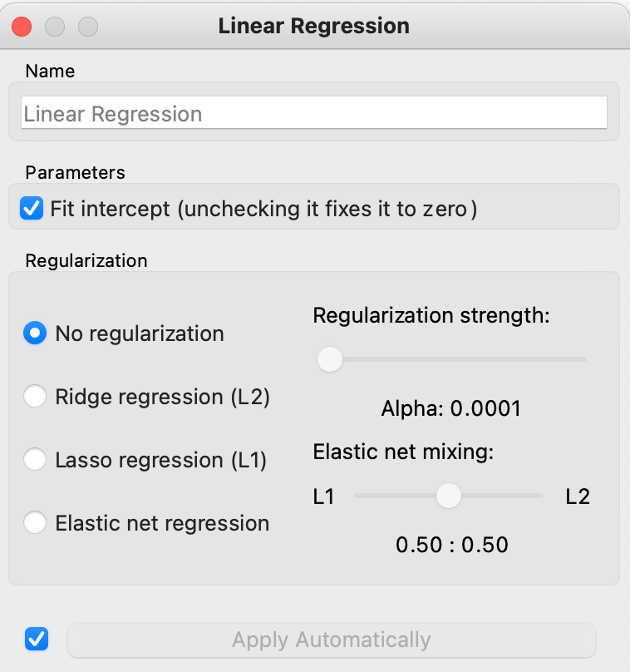Screen dimensions: 630x672
Task: Click the mixing slider track near L1
Action: [x=366, y=496]
